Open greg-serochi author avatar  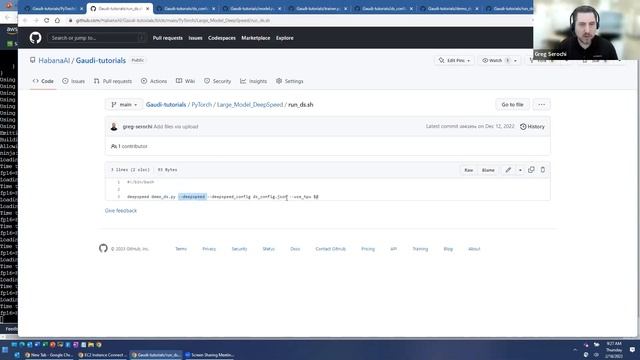coord(114,127)
